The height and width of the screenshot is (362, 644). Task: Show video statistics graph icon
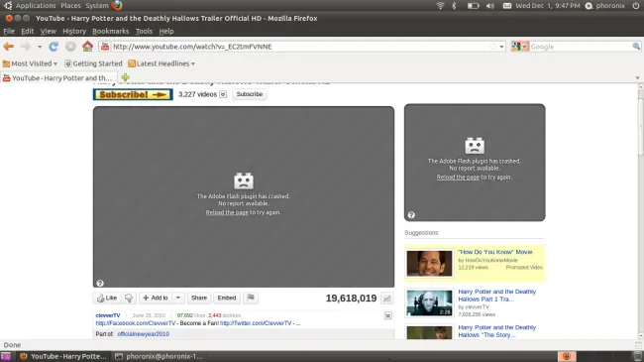[x=386, y=299]
